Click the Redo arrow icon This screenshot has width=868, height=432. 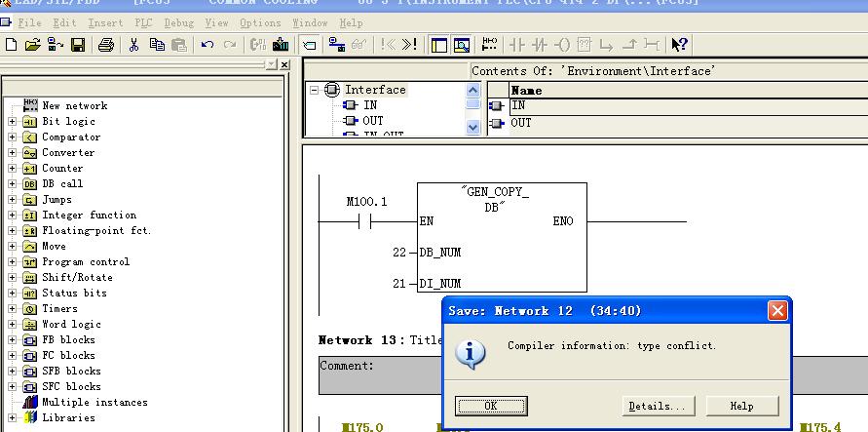pos(230,45)
